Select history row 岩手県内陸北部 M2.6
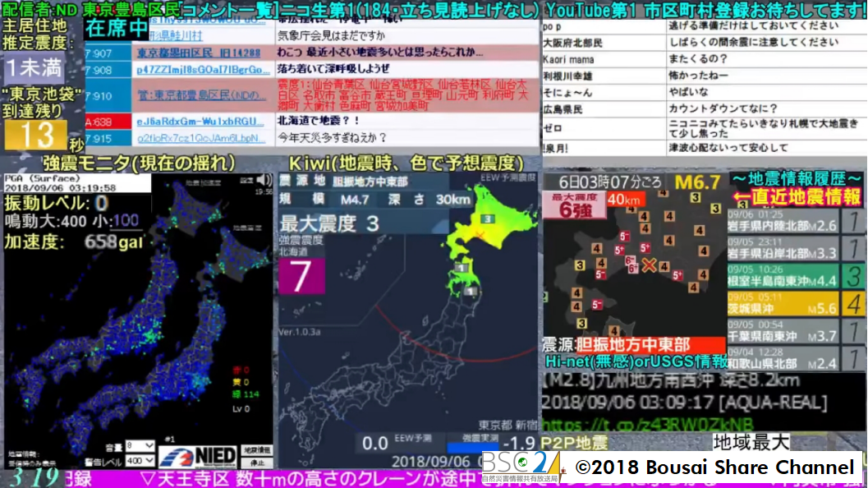Image resolution: width=868 pixels, height=488 pixels. (x=783, y=220)
